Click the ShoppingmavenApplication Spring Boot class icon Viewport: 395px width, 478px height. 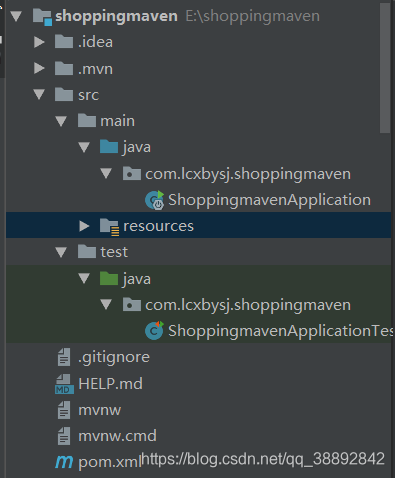(x=155, y=200)
